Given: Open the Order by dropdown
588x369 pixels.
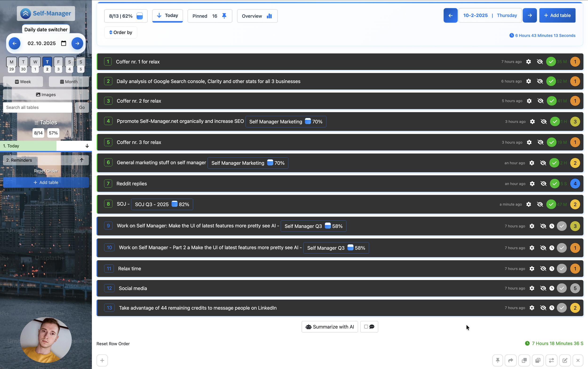Looking at the screenshot, I should [121, 32].
